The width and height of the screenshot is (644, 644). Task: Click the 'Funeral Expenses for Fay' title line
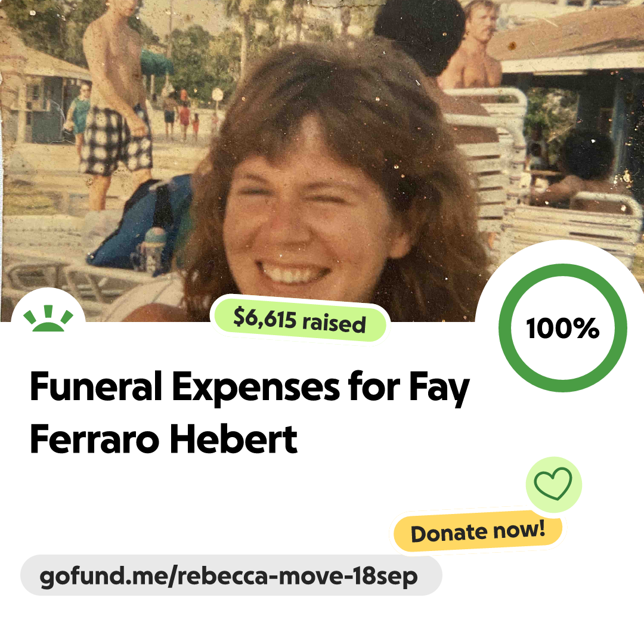pos(249,387)
